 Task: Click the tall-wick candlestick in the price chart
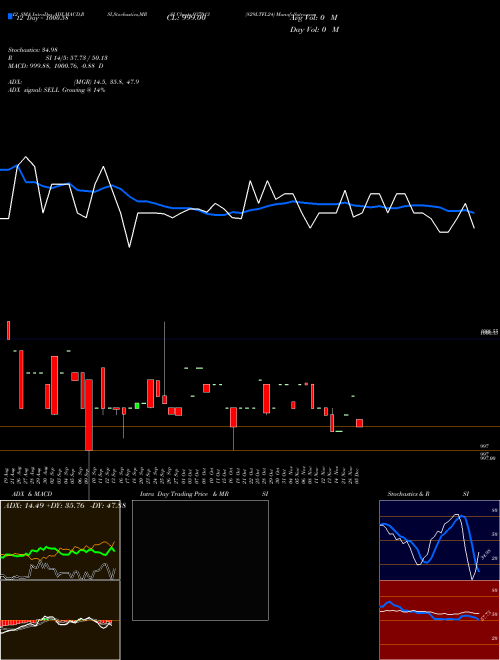click(165, 363)
